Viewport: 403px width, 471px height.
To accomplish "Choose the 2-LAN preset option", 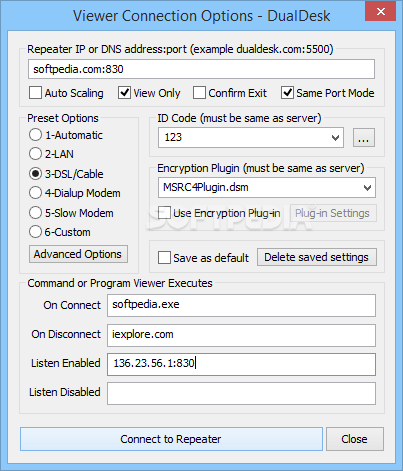I will coord(35,154).
